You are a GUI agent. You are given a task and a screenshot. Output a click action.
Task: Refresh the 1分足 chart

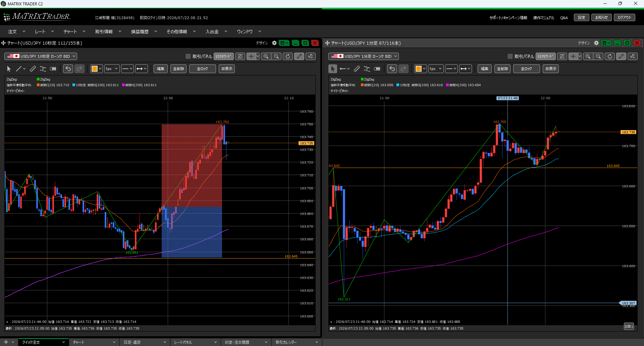[610, 56]
